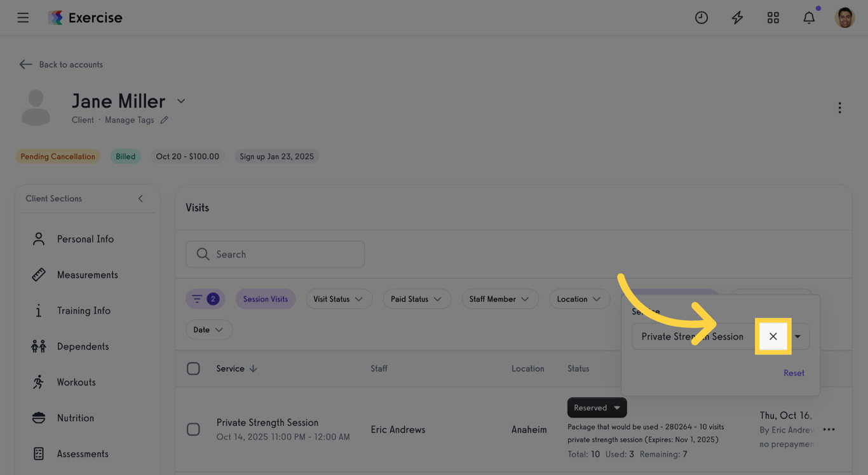This screenshot has height=475, width=868.
Task: Click the Eric Andrews staff cell
Action: 398,429
